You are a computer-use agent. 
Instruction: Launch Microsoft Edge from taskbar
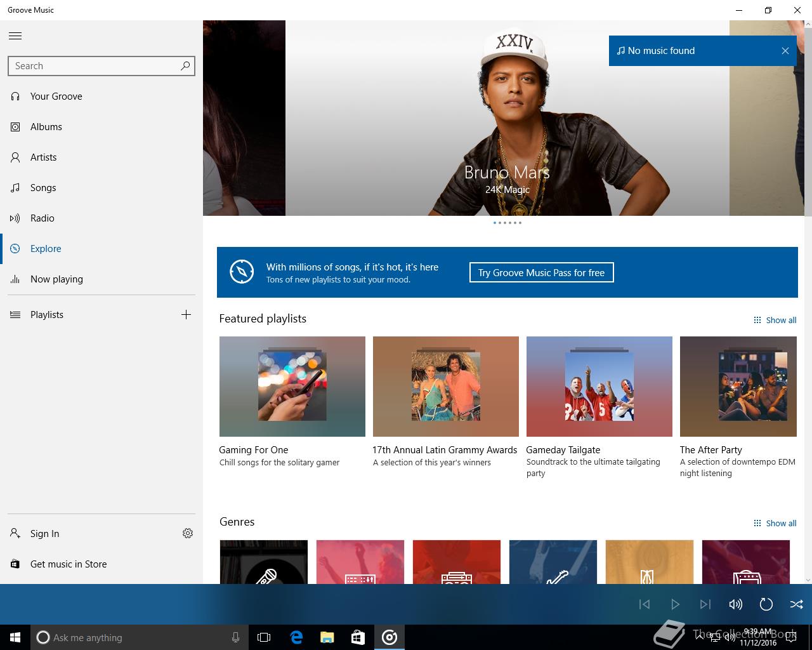pos(296,637)
